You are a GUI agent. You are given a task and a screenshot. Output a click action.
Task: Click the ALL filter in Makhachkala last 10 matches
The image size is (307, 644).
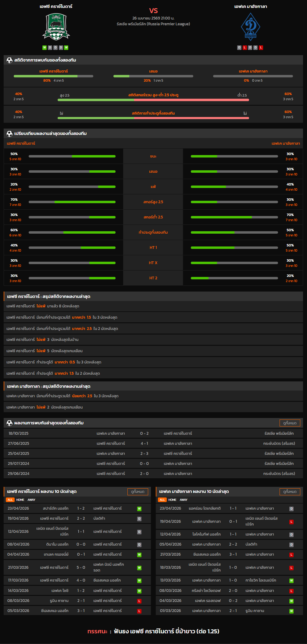[x=162, y=500]
